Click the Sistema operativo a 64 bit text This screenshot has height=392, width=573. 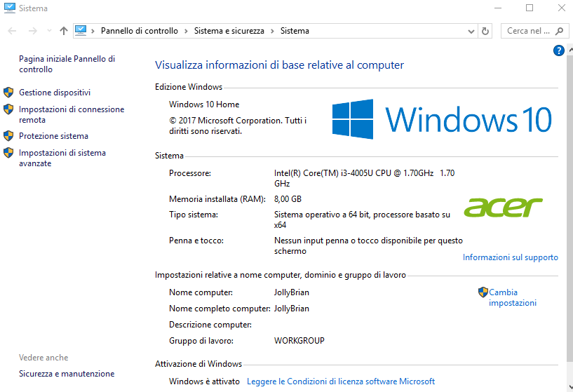click(x=362, y=219)
